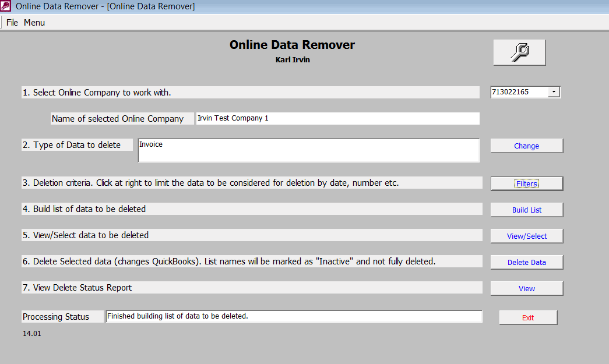This screenshot has width=609, height=364.
Task: Click 'Name of selected Online Company' label
Action: [x=122, y=118]
